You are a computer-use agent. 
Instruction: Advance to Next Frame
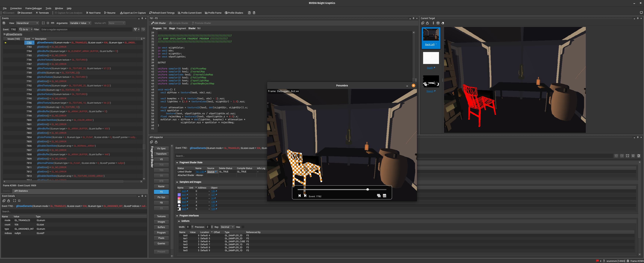(x=93, y=13)
